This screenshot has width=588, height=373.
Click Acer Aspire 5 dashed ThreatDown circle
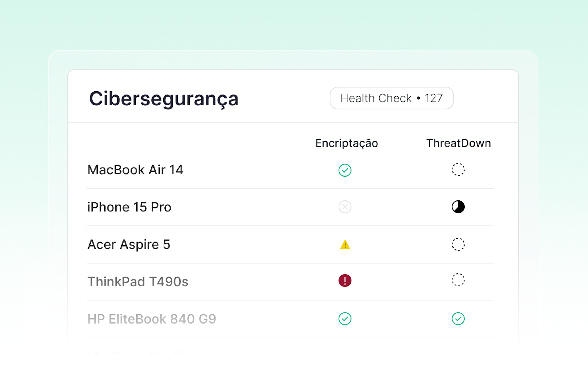point(458,244)
